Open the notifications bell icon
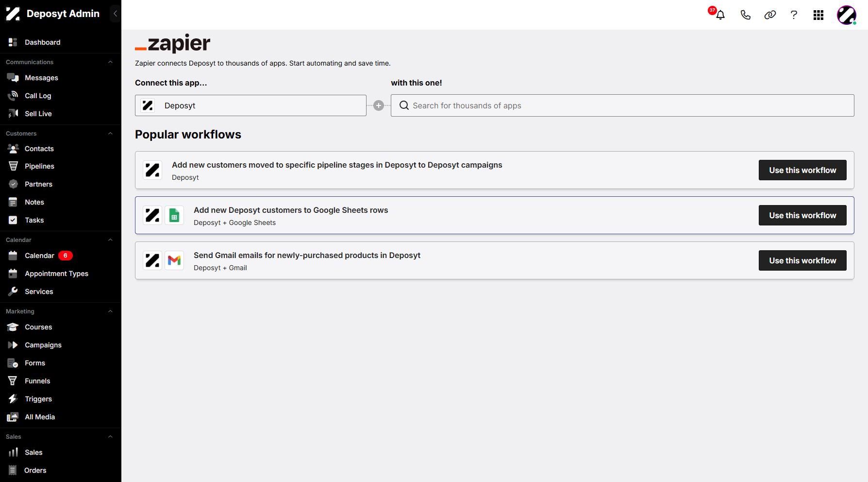This screenshot has height=482, width=868. 720,15
